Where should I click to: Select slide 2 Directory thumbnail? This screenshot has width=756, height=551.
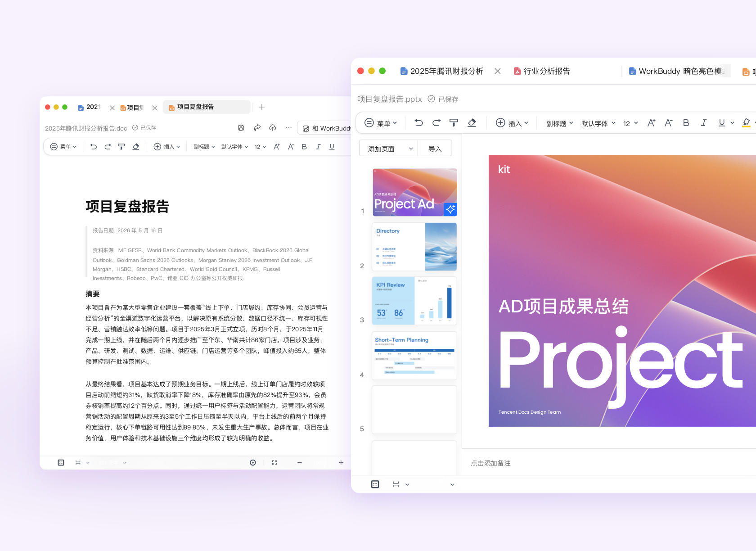414,247
